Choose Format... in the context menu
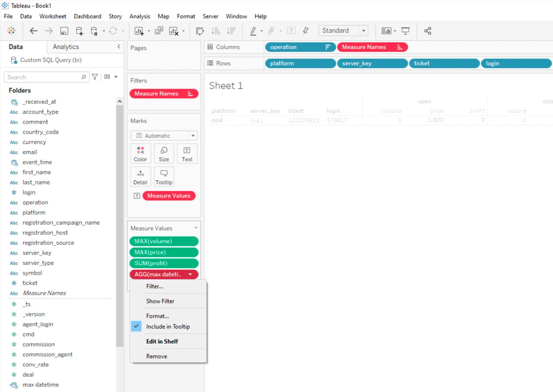The image size is (553, 392). tap(157, 316)
